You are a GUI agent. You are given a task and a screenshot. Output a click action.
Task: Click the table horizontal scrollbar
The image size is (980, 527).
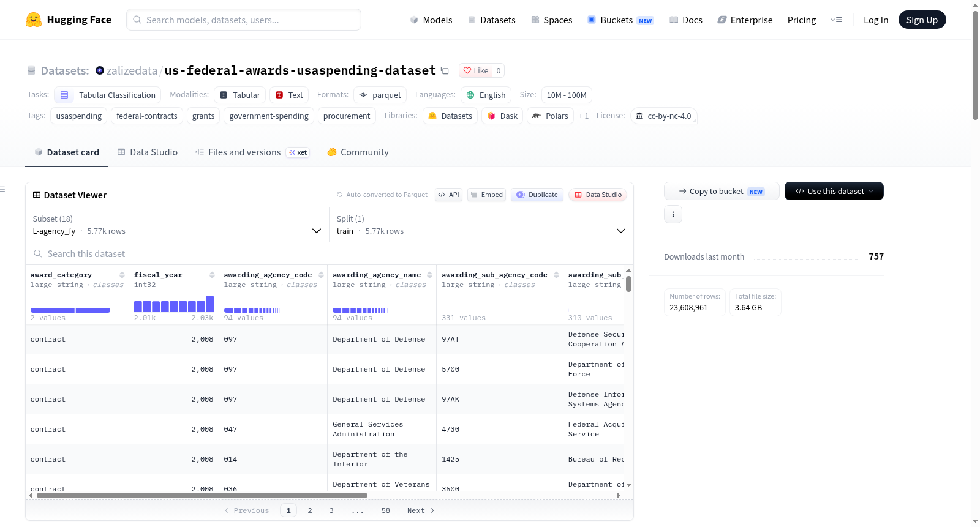tap(202, 495)
